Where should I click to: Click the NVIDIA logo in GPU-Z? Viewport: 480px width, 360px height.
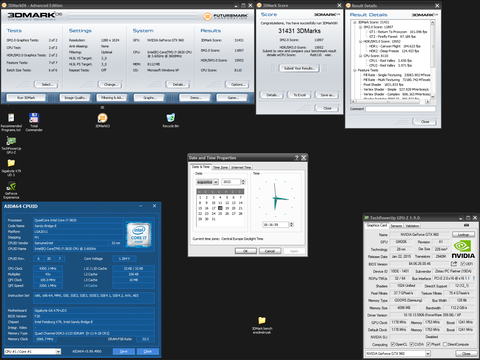(463, 249)
